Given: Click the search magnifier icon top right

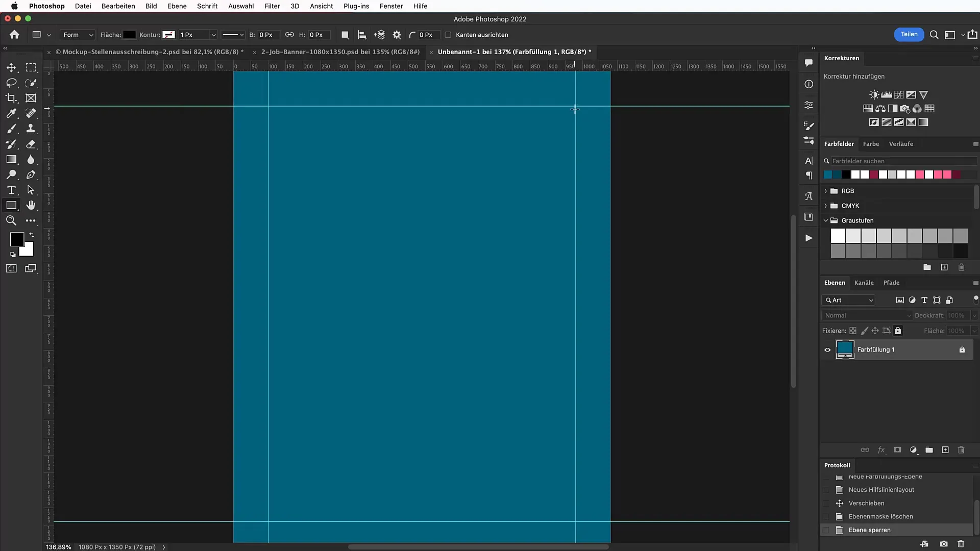Looking at the screenshot, I should 934,35.
